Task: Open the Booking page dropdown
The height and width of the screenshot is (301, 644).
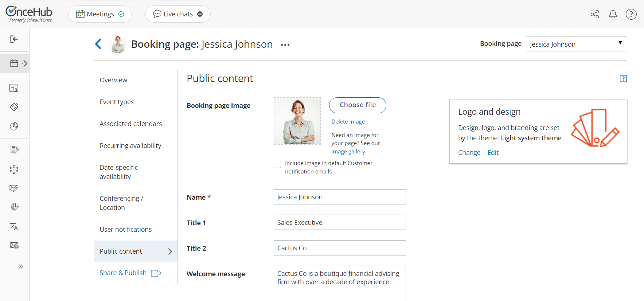Action: [x=576, y=44]
